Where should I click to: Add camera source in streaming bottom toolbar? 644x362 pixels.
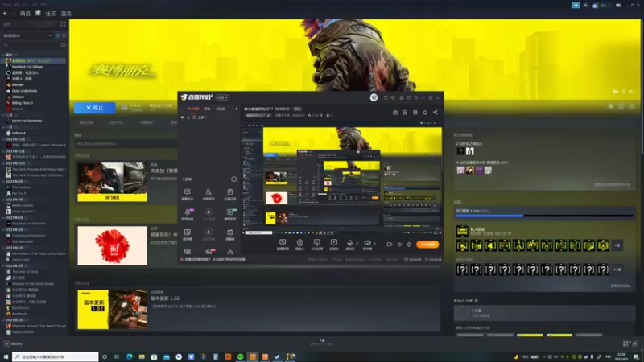[x=299, y=245]
